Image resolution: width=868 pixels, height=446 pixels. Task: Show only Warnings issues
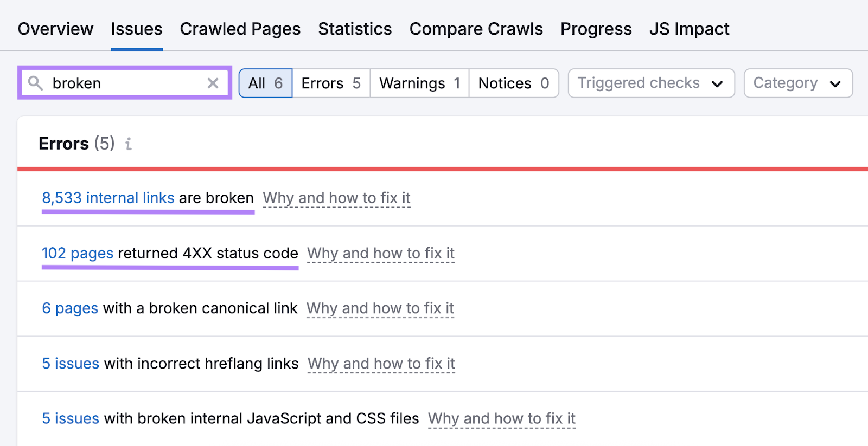[x=418, y=83]
